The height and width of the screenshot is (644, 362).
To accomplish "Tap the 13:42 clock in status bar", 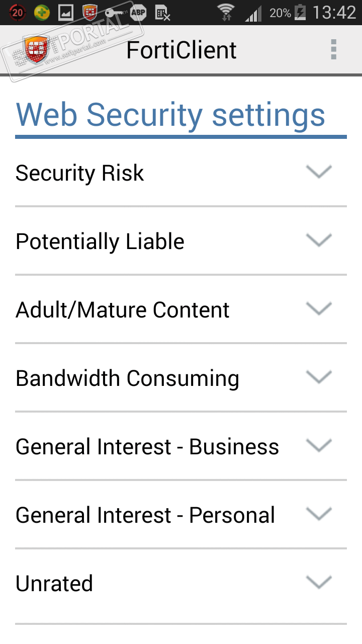I will [x=334, y=13].
